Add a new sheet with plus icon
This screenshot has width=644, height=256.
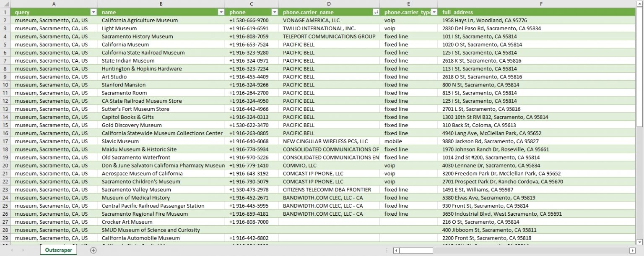coord(93,250)
